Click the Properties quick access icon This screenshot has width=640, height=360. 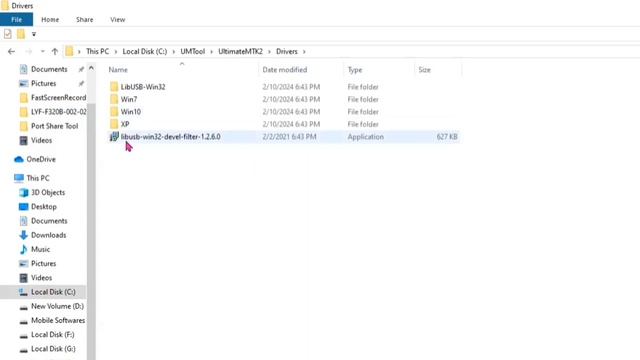coord(8,34)
